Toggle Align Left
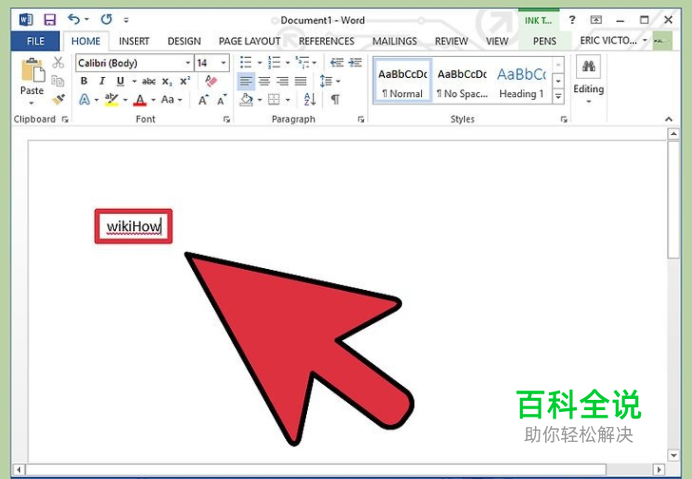The image size is (692, 479). (x=246, y=81)
